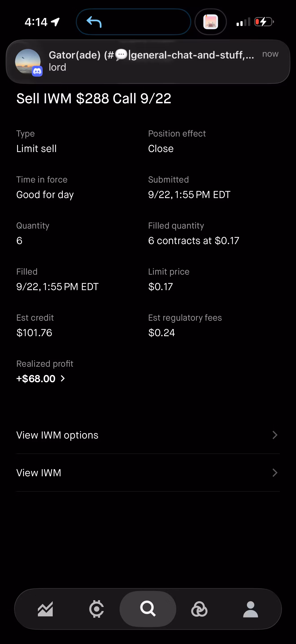Image resolution: width=296 pixels, height=644 pixels.
Task: Tap the notification sender avatar photo
Action: [28, 62]
